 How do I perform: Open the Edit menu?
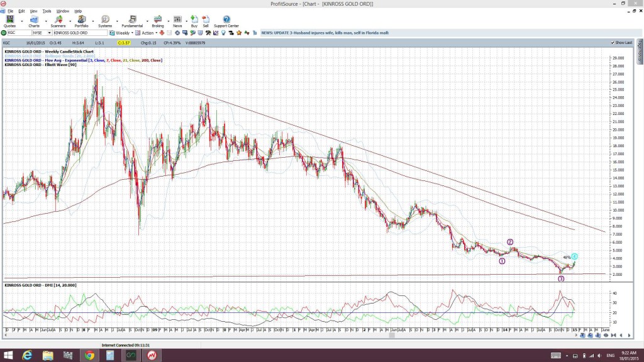21,11
